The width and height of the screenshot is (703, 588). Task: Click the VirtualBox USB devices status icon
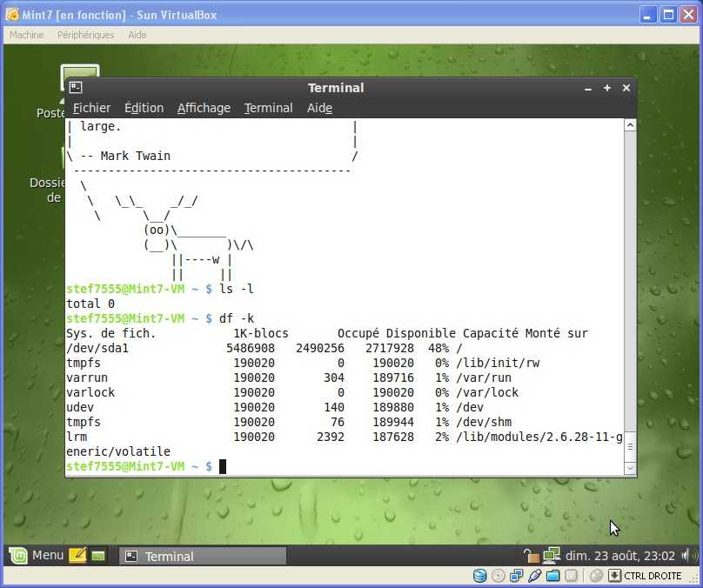[x=534, y=576]
